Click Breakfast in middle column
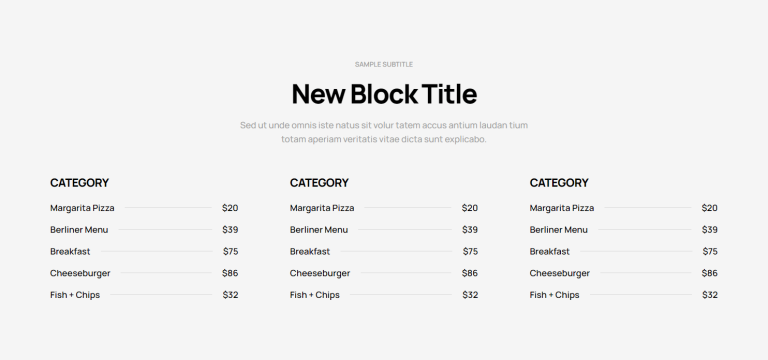 pos(310,251)
